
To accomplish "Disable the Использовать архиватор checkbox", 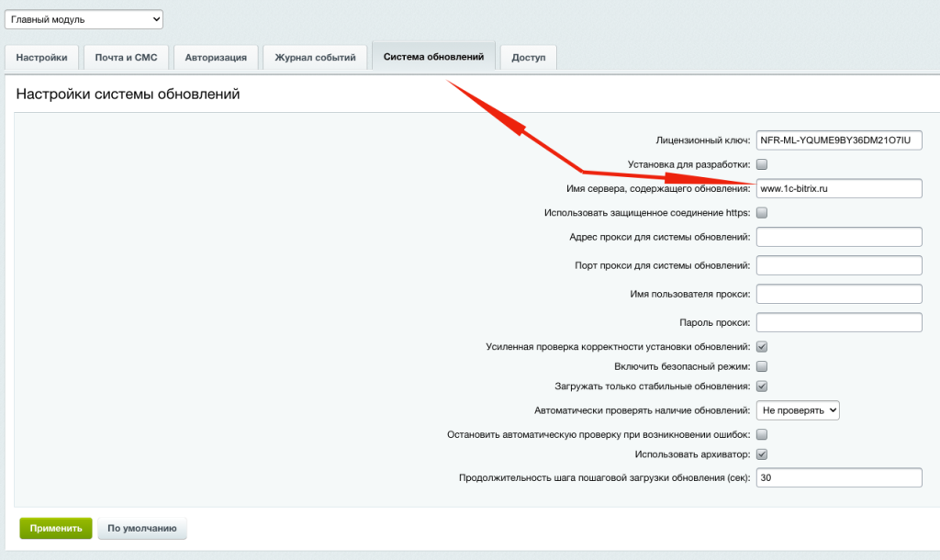I will pos(761,454).
